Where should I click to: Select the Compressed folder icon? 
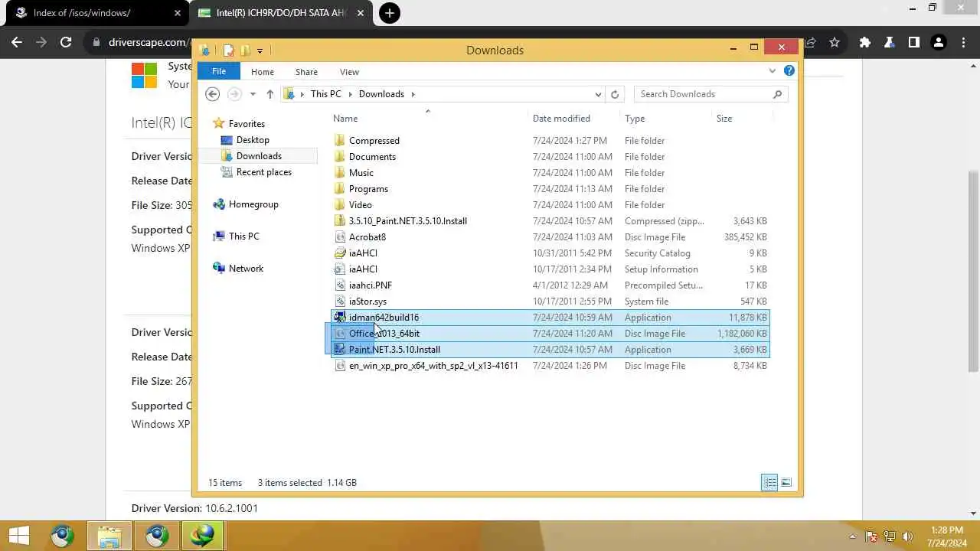[x=341, y=141]
